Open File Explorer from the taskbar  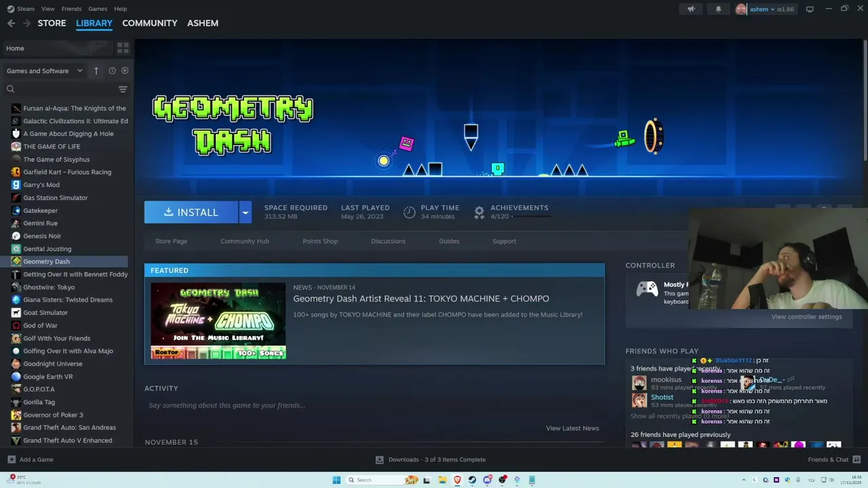coord(442,480)
